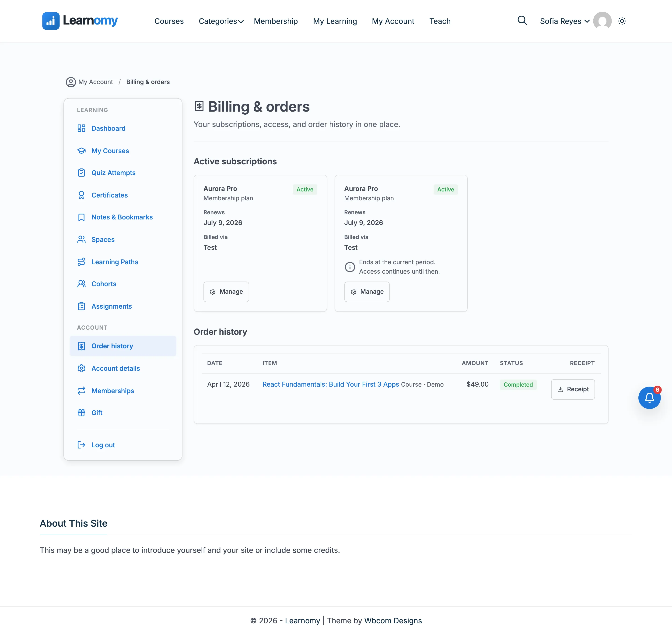The image size is (672, 635).
Task: Open the notifications bell button
Action: [x=649, y=397]
